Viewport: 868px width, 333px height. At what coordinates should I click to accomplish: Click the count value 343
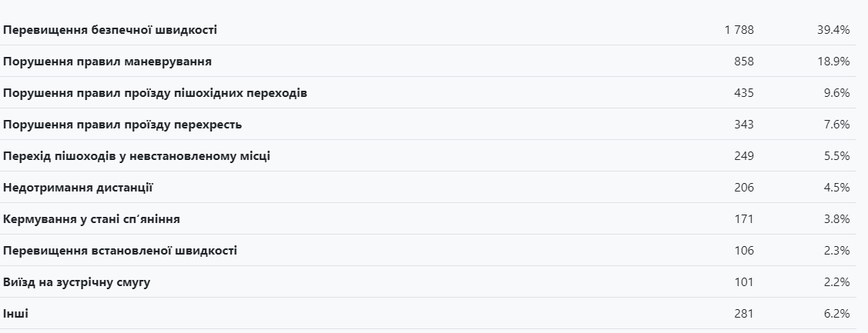tap(743, 125)
